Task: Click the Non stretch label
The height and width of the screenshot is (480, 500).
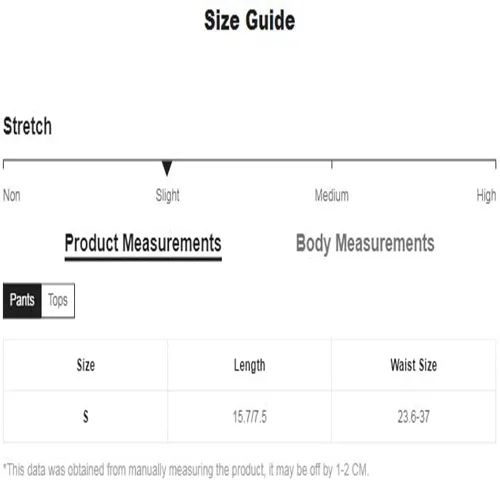Action: click(x=12, y=195)
